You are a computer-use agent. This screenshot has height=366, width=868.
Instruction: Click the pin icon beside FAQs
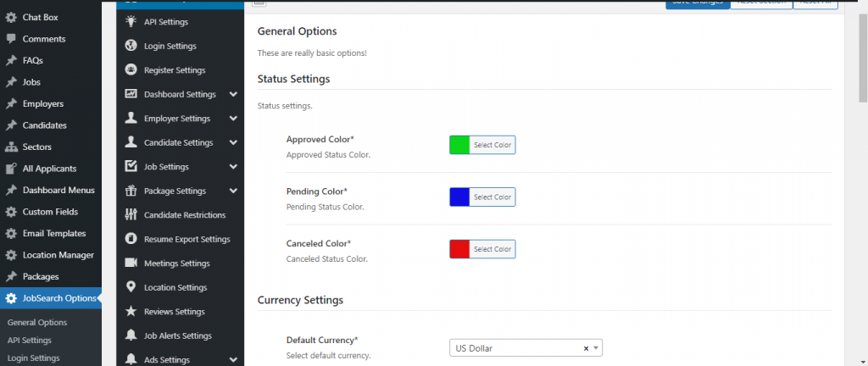[x=10, y=60]
